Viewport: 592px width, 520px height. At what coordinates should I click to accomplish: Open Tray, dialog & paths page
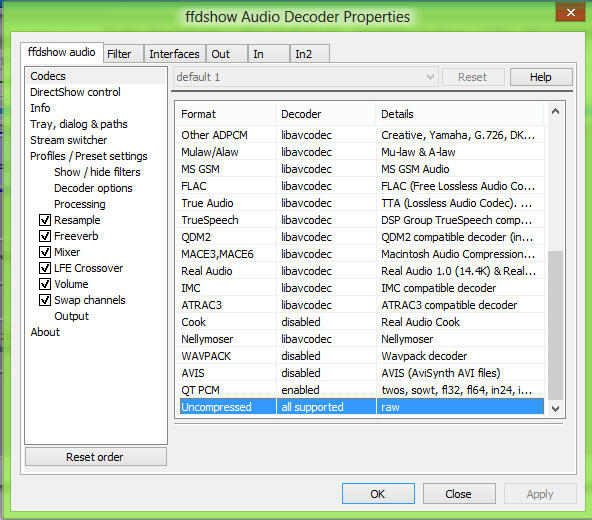79,124
